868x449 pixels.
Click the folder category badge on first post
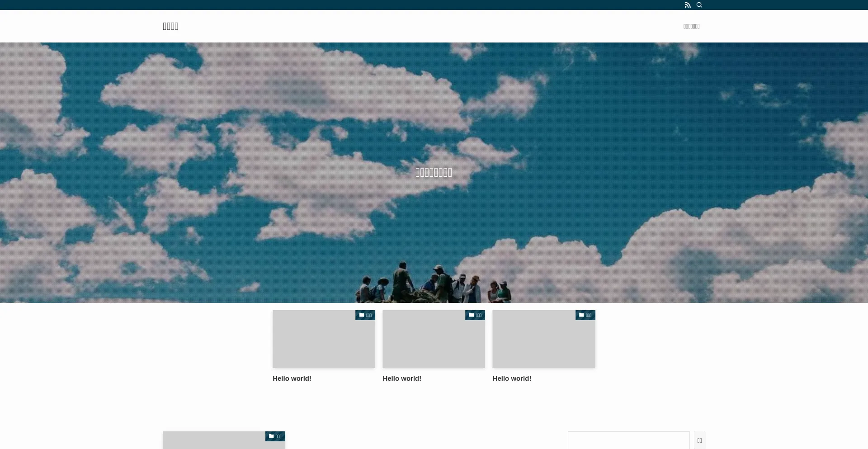coord(365,315)
